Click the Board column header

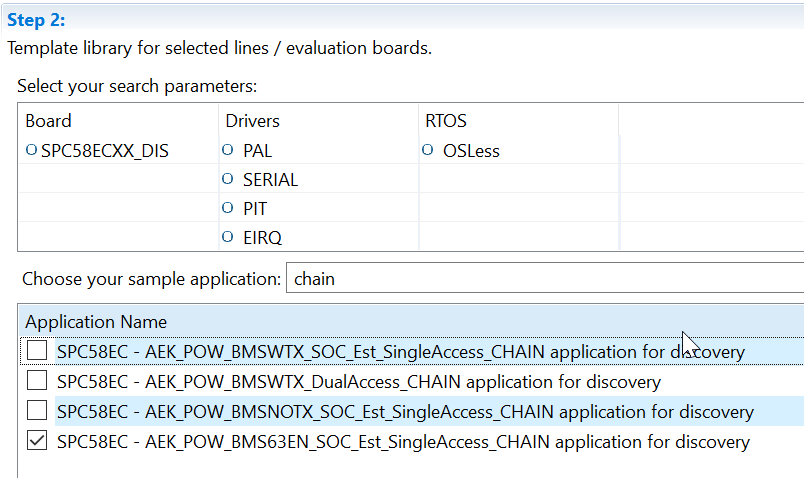[48, 121]
